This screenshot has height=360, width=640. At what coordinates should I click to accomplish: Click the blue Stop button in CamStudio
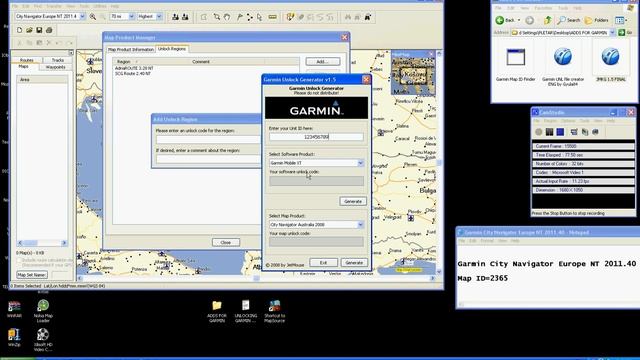point(560,131)
